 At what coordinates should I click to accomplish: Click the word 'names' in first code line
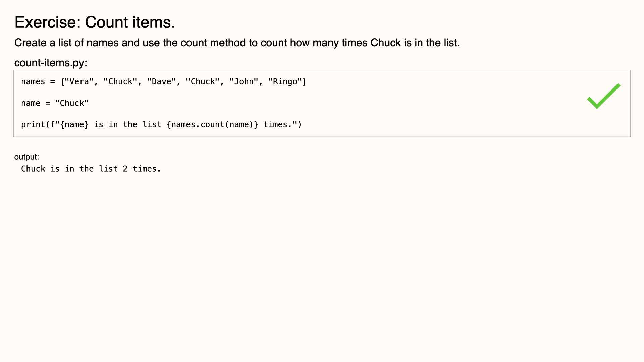tap(33, 82)
